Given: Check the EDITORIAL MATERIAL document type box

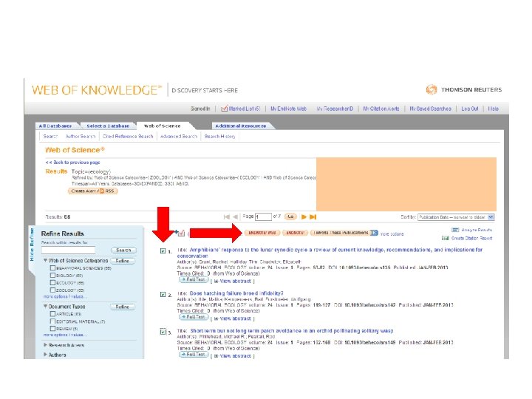Looking at the screenshot, I should (x=52, y=321).
